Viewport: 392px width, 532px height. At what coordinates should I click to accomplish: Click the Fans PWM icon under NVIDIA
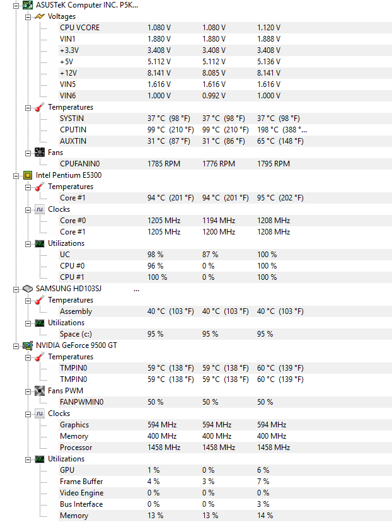[40, 391]
